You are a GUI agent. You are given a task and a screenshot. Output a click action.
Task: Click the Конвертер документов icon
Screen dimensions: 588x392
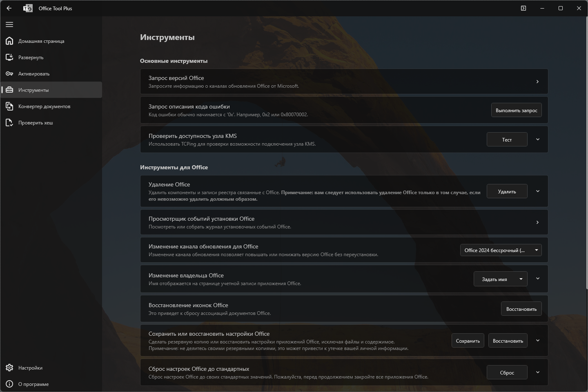pyautogui.click(x=9, y=106)
